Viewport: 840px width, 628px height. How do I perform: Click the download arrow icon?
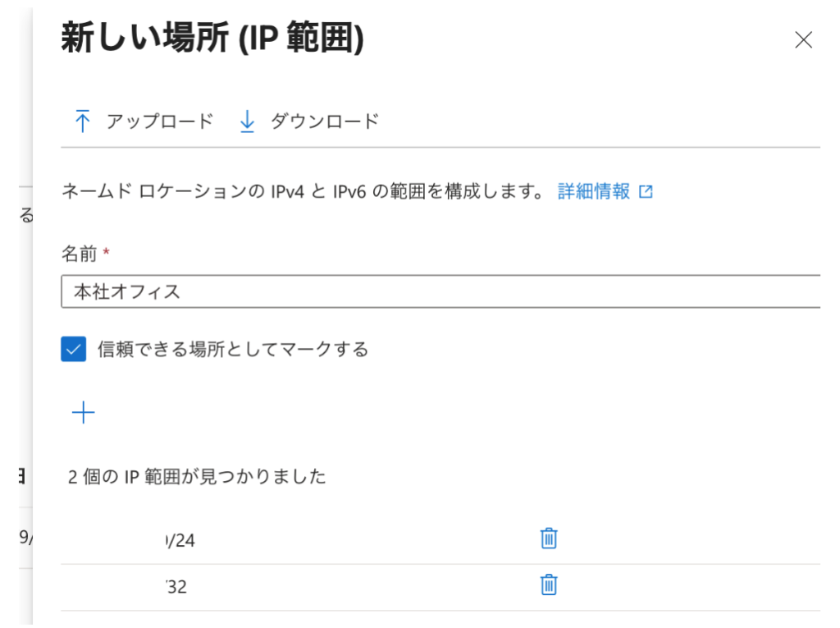[x=247, y=122]
